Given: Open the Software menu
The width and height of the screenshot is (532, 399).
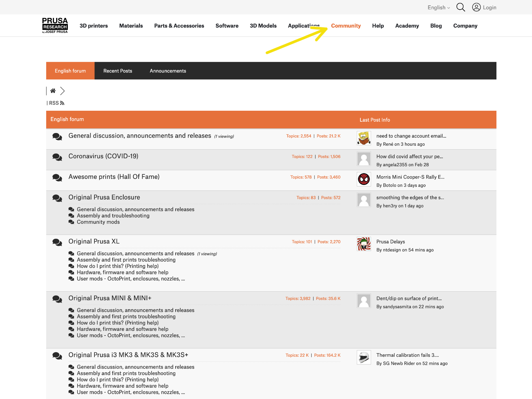Looking at the screenshot, I should click(x=227, y=26).
